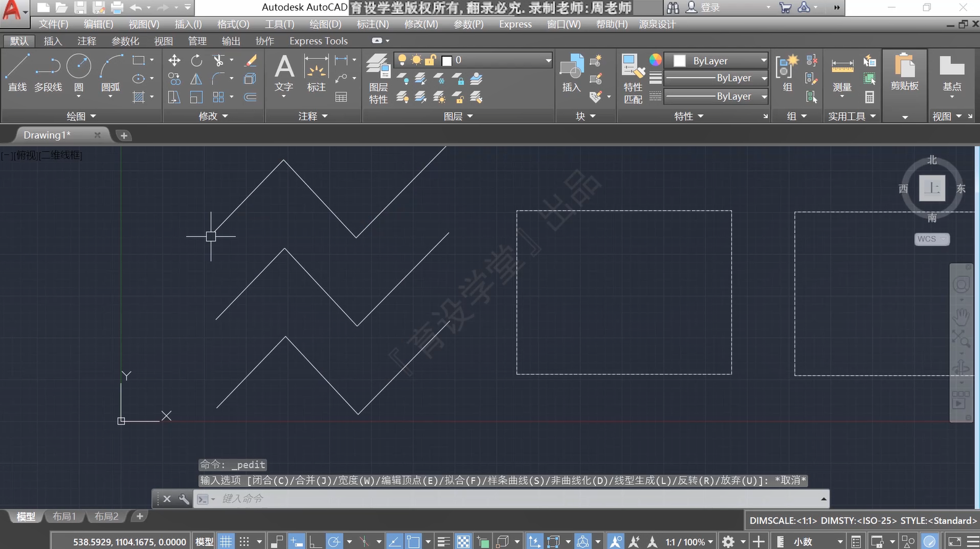Select the Polyline (多段线) tool
This screenshot has height=549, width=980.
tap(48, 73)
